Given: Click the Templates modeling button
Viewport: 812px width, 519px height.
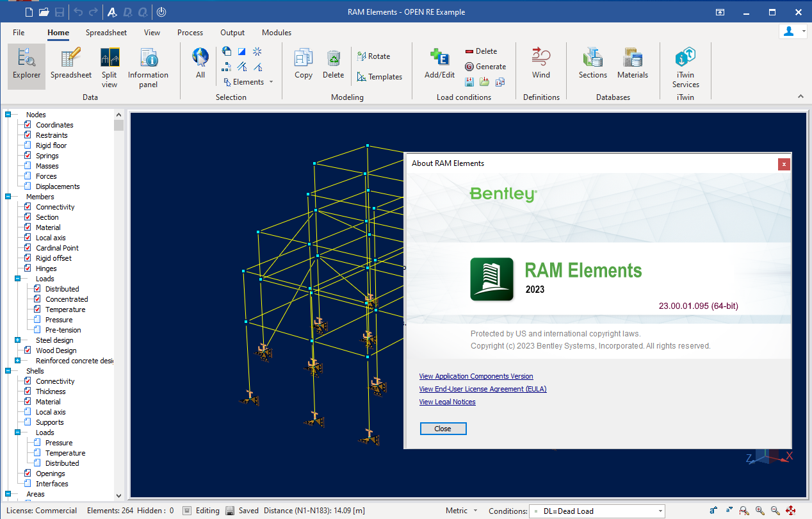Looking at the screenshot, I should pyautogui.click(x=380, y=77).
